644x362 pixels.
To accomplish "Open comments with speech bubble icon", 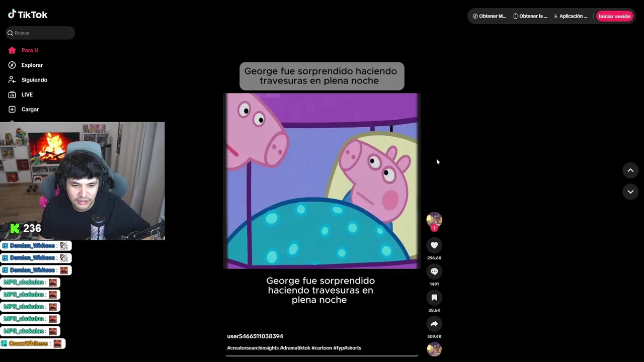I will tap(434, 271).
